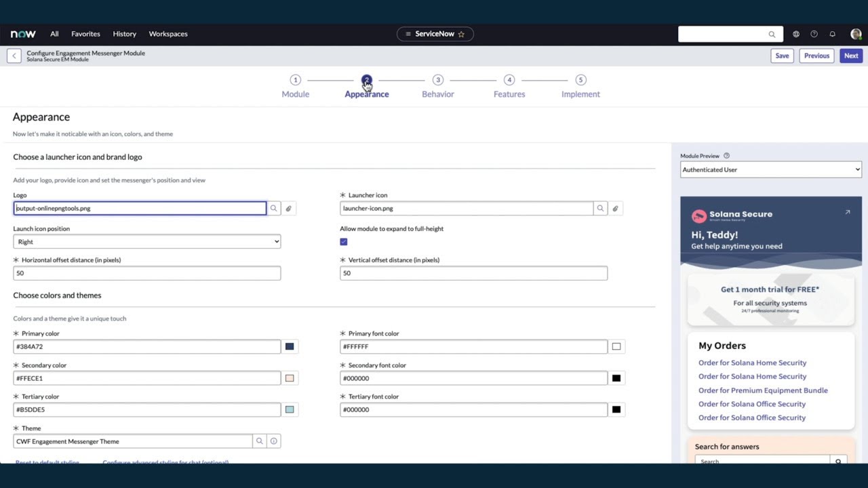Open the Tertiary font color swatch
868x488 pixels.
[x=616, y=409]
